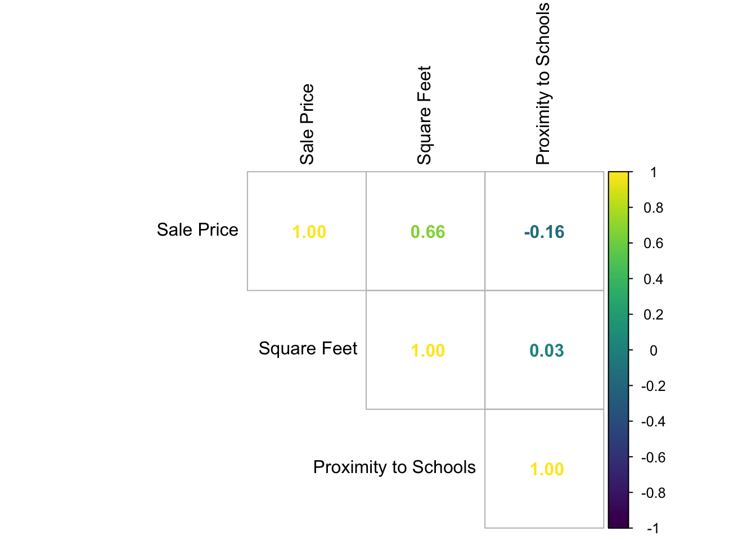Select the Sale Price diagonal 1.00 cell
756x540 pixels.
click(x=309, y=232)
